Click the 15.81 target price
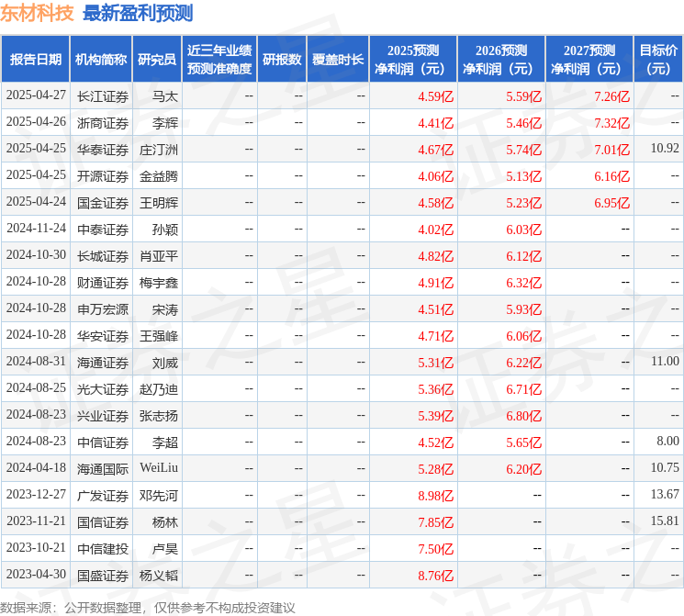The image size is (684, 616). coord(665,521)
